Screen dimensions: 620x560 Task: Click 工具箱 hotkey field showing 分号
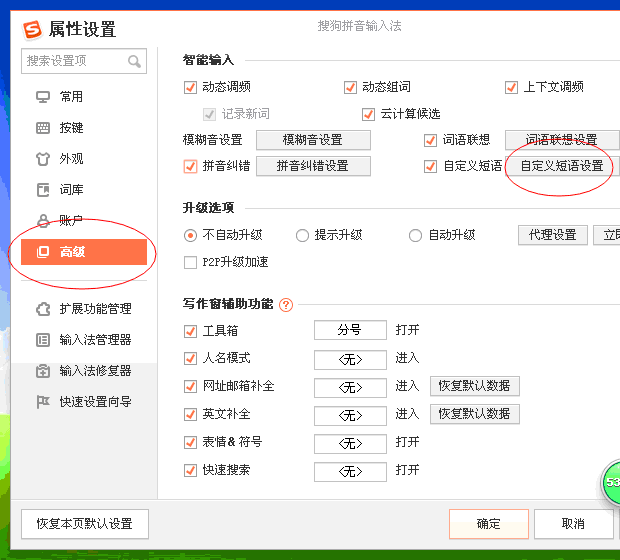[350, 330]
